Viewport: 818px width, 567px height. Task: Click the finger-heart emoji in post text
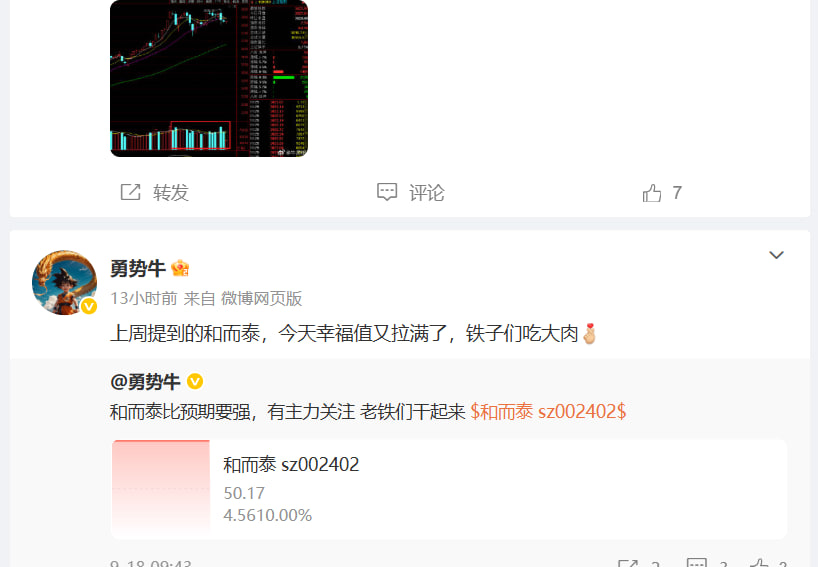point(589,334)
